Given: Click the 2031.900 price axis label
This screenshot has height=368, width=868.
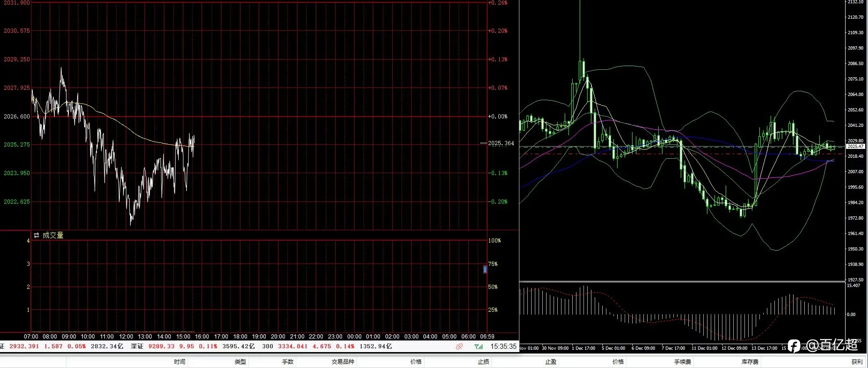Looking at the screenshot, I should [17, 3].
